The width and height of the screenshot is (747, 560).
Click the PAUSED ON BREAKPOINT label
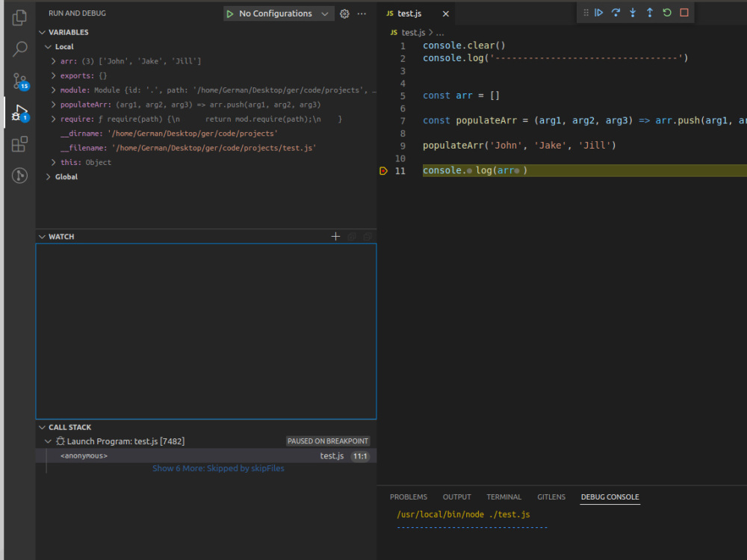328,441
